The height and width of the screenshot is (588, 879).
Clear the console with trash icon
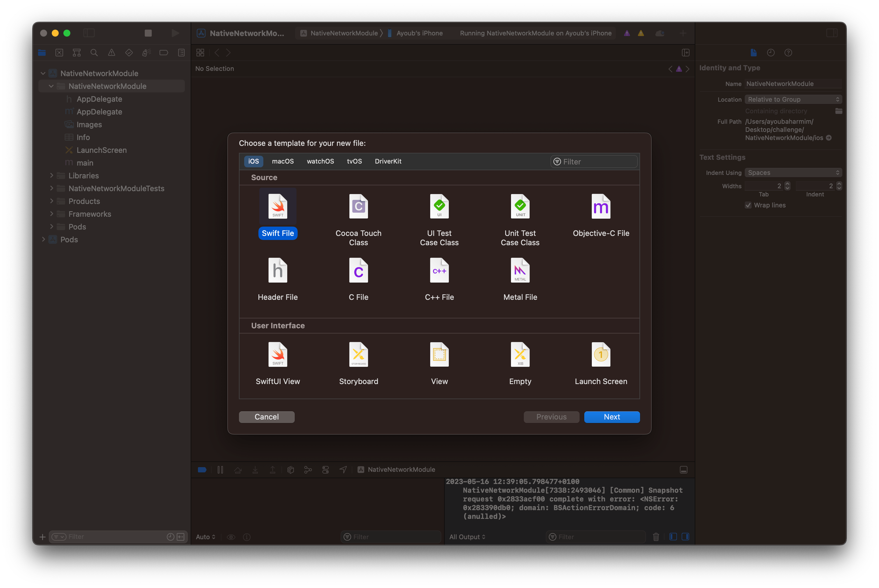click(x=655, y=537)
